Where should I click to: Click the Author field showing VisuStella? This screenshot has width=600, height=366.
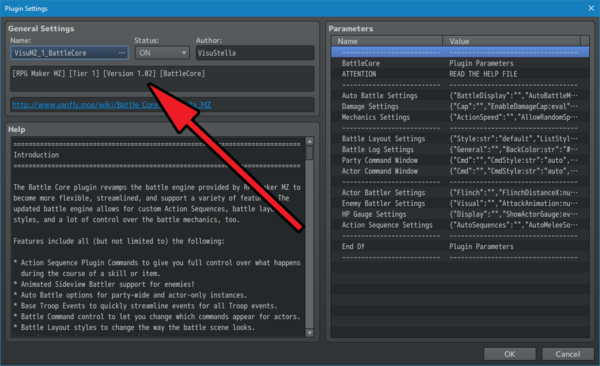pos(255,53)
